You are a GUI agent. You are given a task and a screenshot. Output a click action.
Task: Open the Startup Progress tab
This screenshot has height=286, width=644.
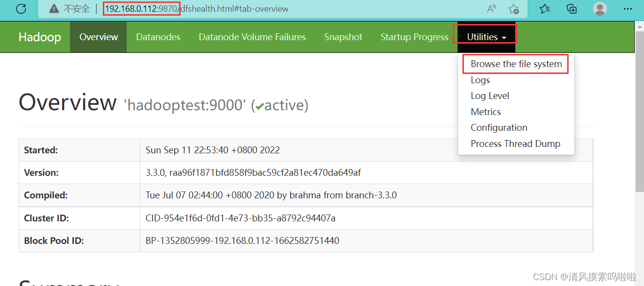[414, 37]
